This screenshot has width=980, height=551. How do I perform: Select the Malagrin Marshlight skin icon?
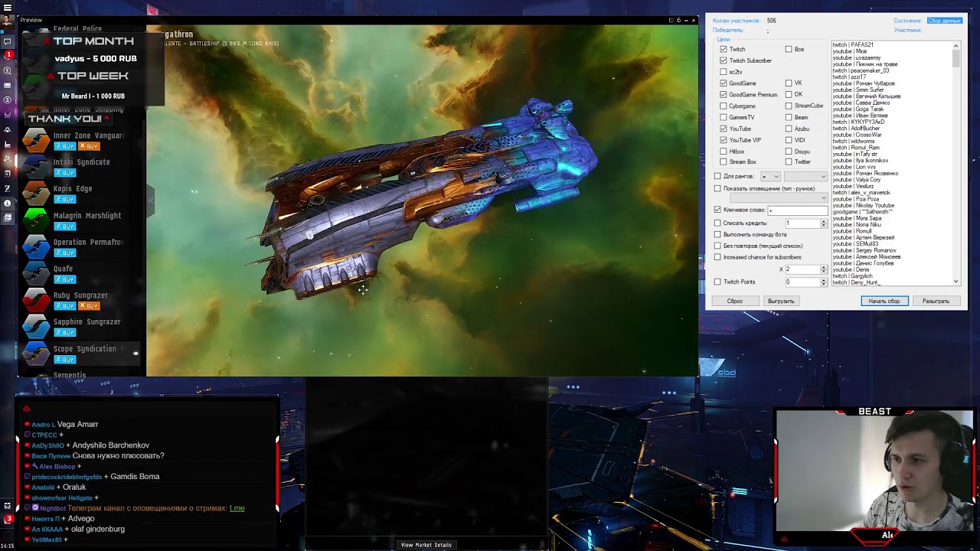point(36,220)
